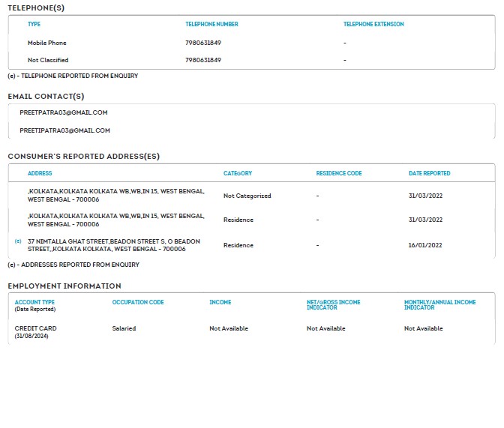Screen dimensions: 504x428
Task: Click the NET/GROSS INCOME INDICATOR header
Action: click(333, 304)
